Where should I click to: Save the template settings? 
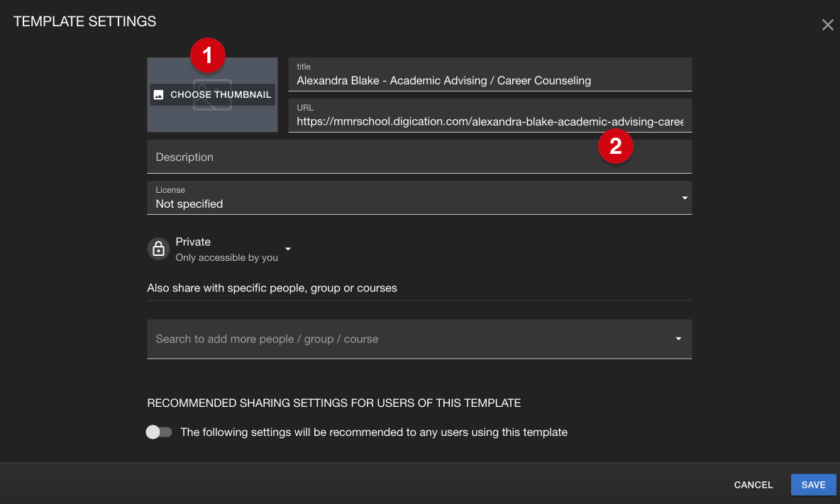coord(813,485)
